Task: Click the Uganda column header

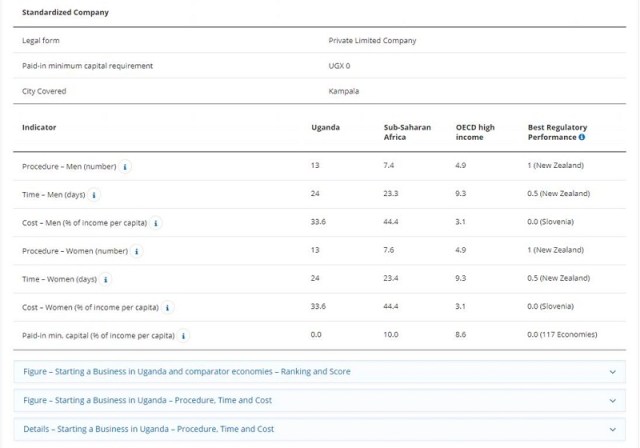Action: [325, 127]
